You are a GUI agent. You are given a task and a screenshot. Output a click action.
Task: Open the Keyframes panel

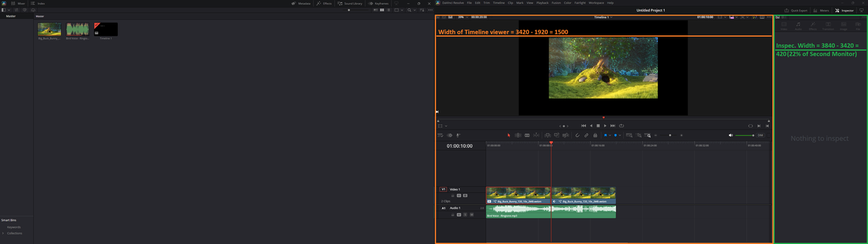[378, 3]
